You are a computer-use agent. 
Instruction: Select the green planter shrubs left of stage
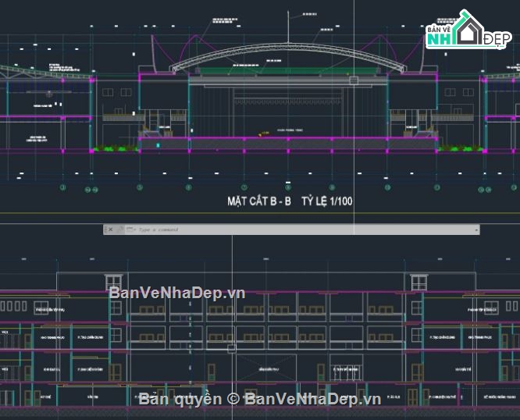(x=115, y=148)
